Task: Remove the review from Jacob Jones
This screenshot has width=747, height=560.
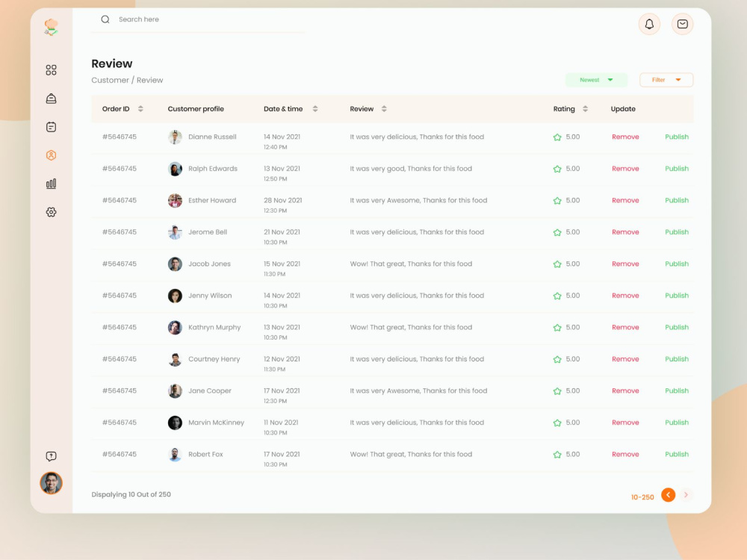Action: pos(625,264)
